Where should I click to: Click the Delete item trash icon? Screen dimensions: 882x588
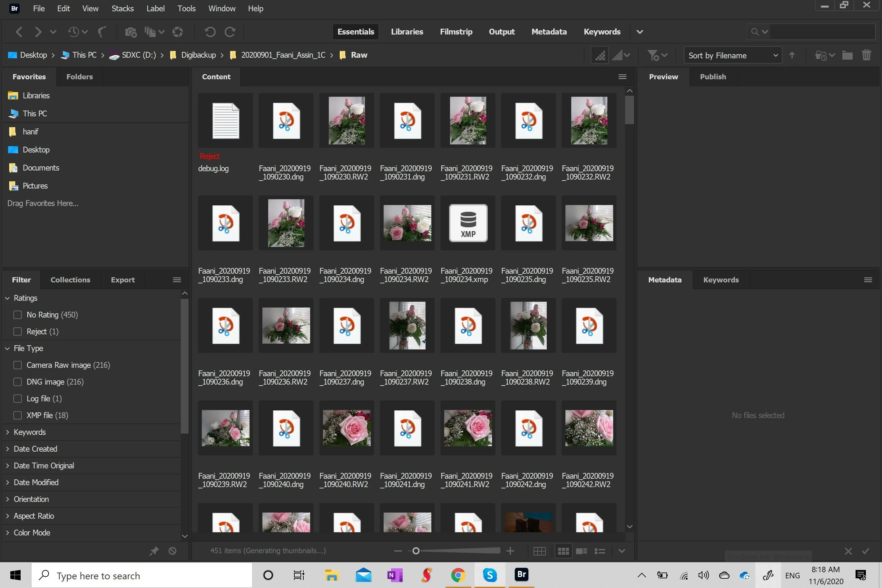coord(866,55)
